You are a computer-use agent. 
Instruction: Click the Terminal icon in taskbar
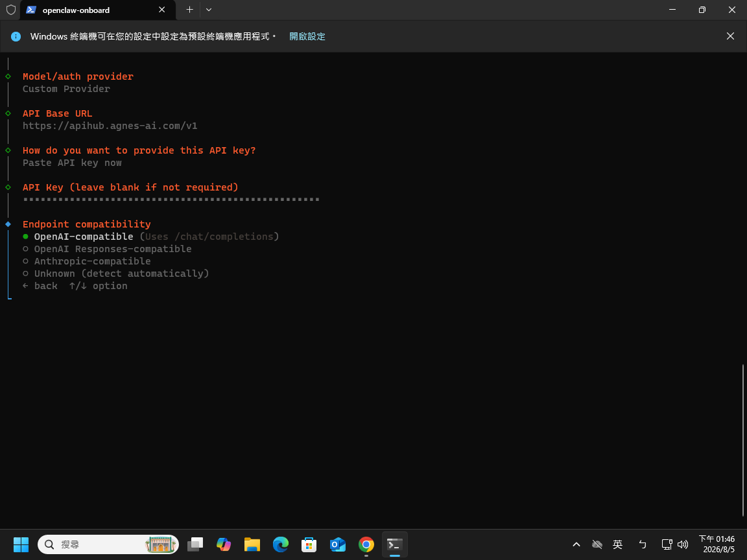(x=395, y=544)
